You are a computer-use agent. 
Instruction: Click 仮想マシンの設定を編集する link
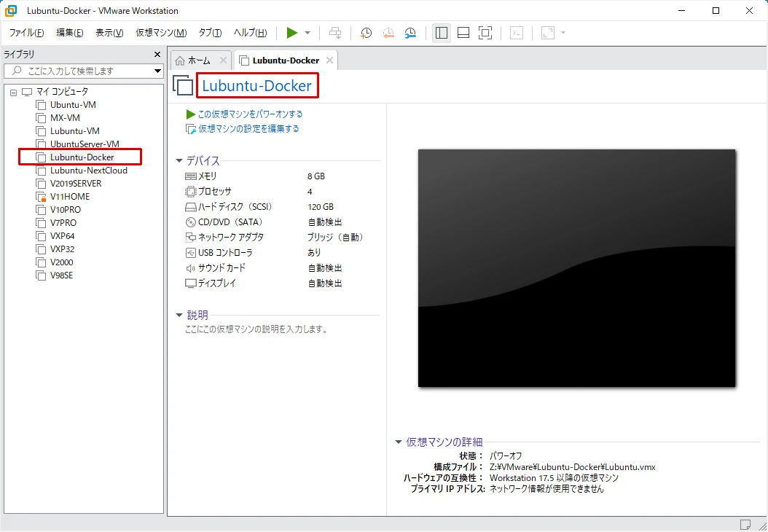248,129
